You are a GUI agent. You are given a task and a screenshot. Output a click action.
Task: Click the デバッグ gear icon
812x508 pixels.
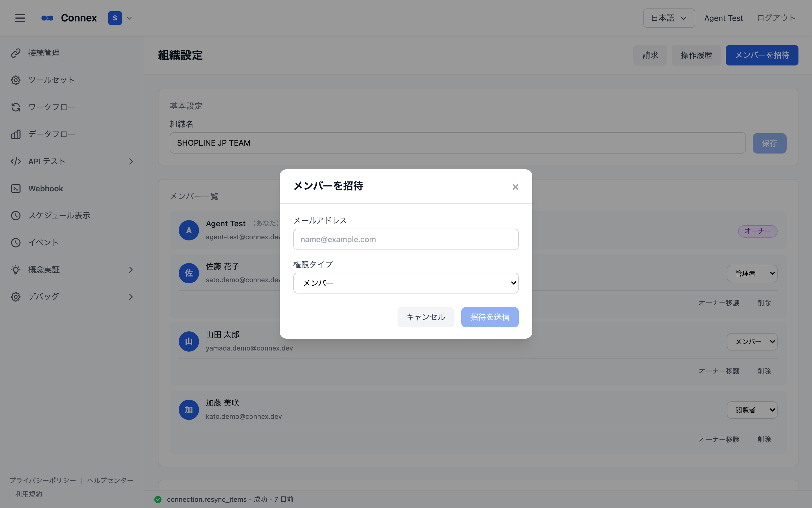tap(16, 297)
